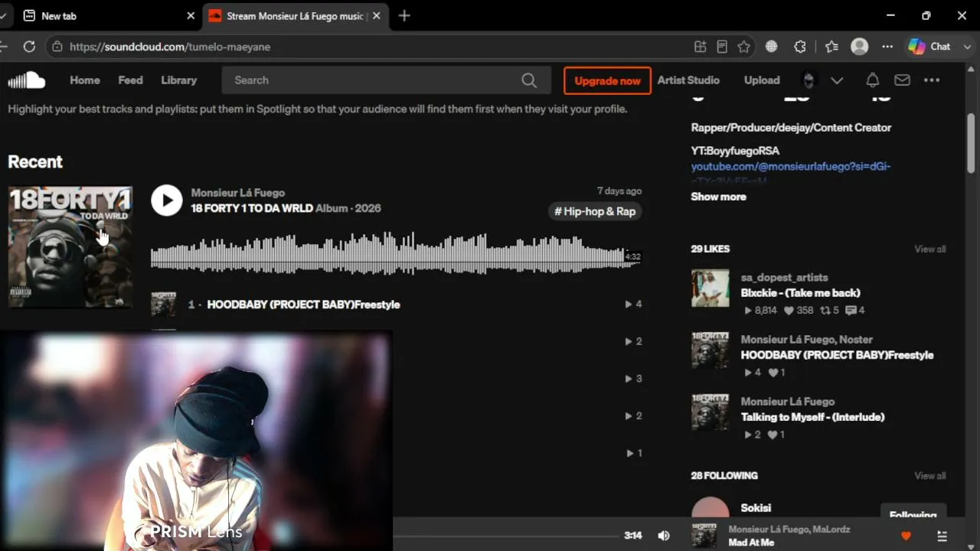Open the browser extensions puzzle icon

(x=800, y=47)
